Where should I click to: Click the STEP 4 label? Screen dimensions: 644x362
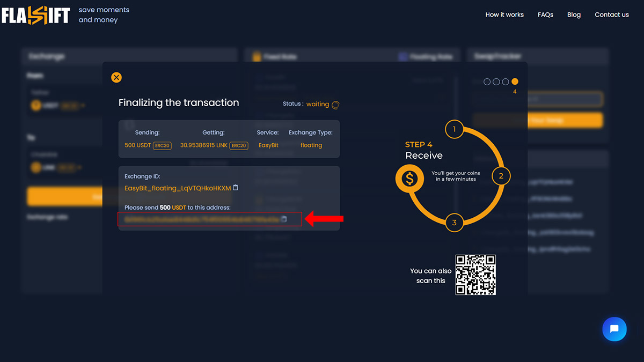coord(419,144)
